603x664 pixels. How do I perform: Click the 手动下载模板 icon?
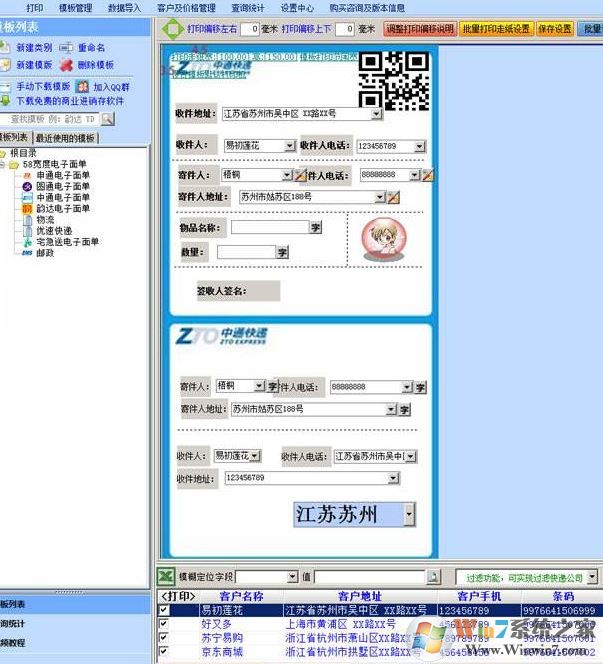[5, 87]
